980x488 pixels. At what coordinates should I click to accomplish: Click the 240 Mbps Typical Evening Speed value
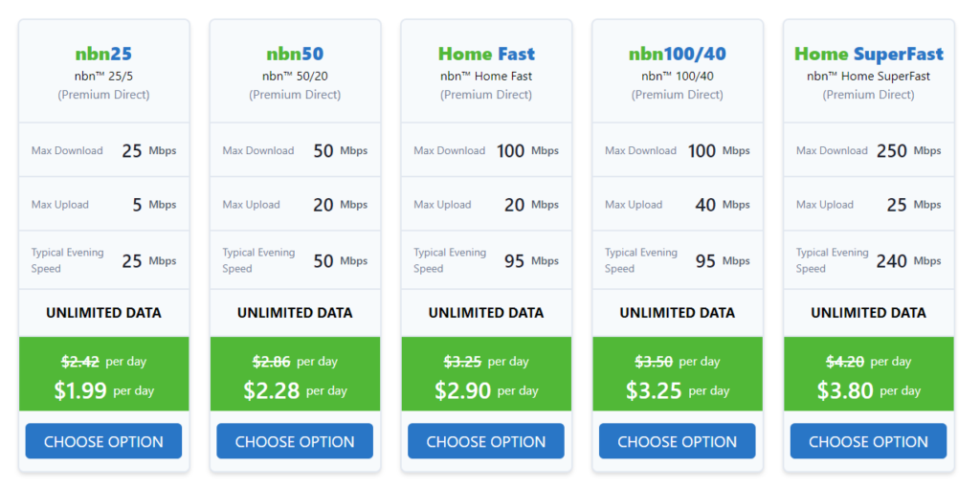click(x=909, y=260)
